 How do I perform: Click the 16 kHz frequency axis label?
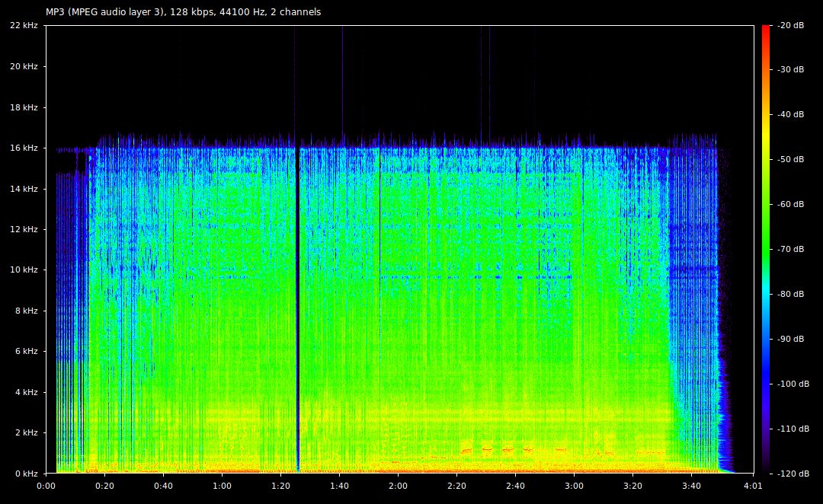pos(24,148)
